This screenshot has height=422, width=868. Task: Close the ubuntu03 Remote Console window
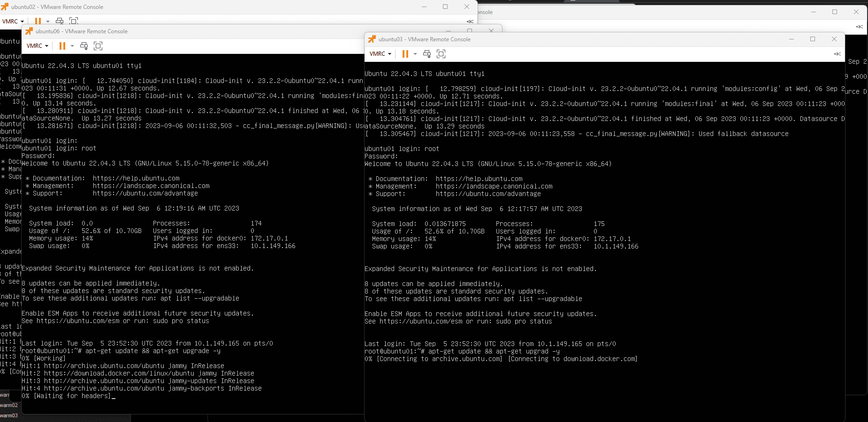tap(834, 39)
